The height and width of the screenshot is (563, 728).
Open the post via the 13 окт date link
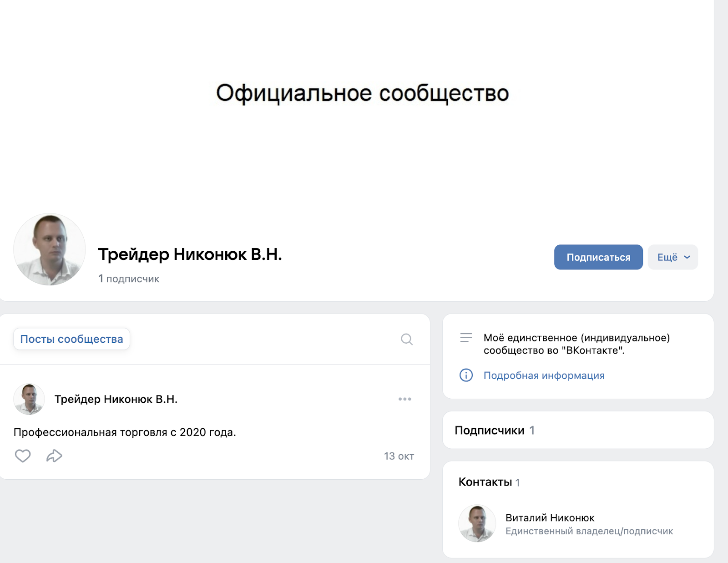point(399,456)
